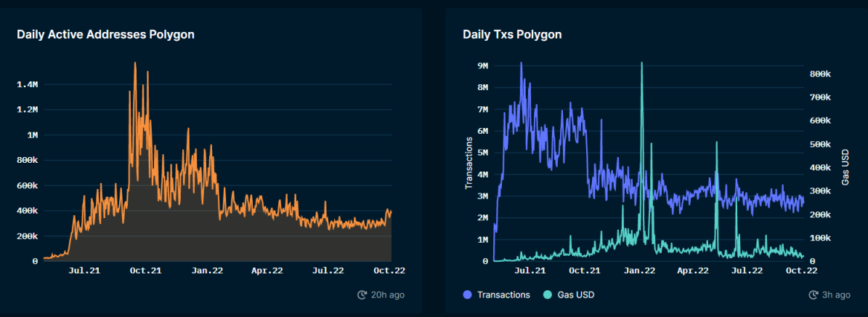Click the 9M transactions axis label

click(x=482, y=66)
